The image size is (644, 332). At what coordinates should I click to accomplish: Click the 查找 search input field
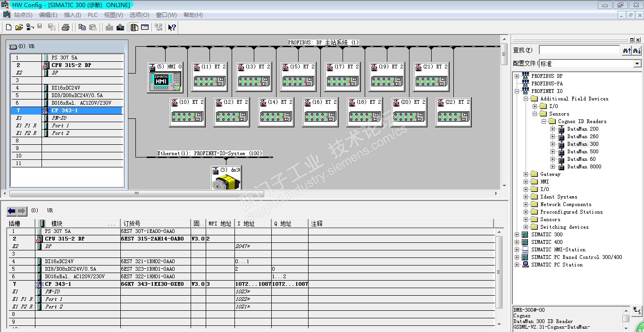point(579,50)
